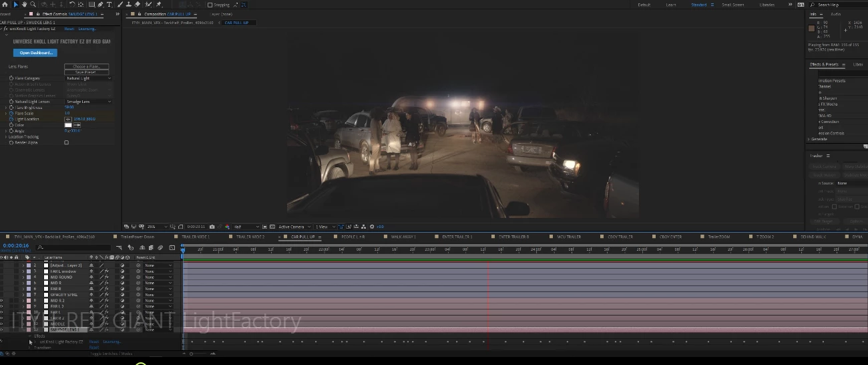Click the Search Help input field
Image resolution: width=868 pixels, height=365 pixels.
coord(839,5)
